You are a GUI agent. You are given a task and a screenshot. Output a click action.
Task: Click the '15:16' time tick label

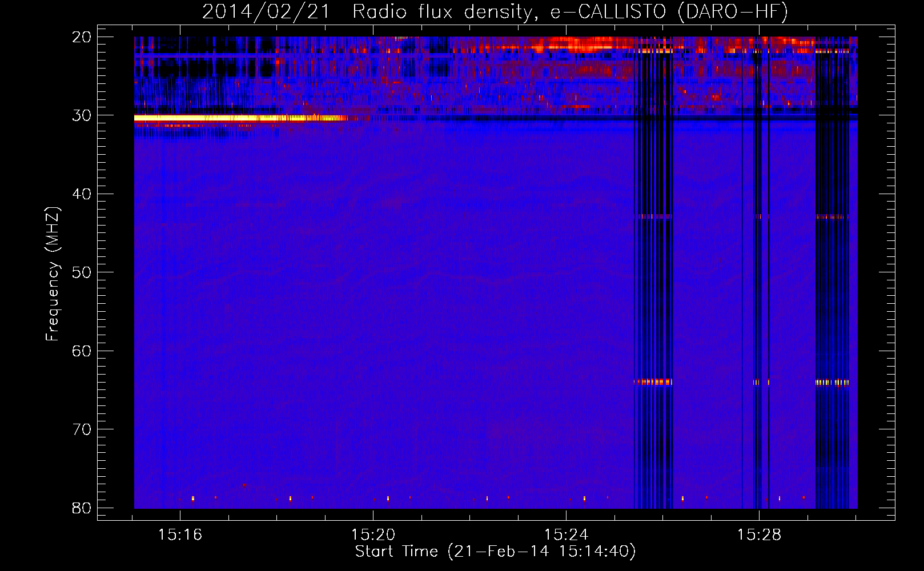(x=180, y=535)
